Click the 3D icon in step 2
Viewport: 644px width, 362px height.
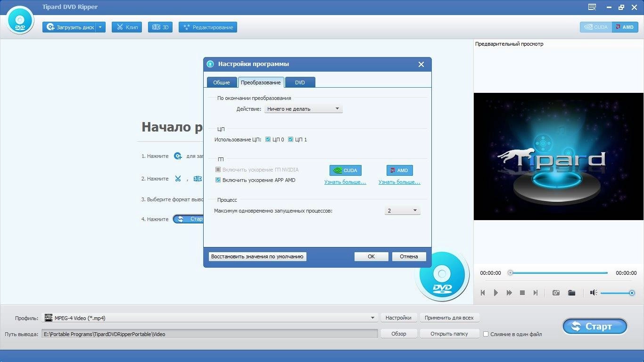198,179
